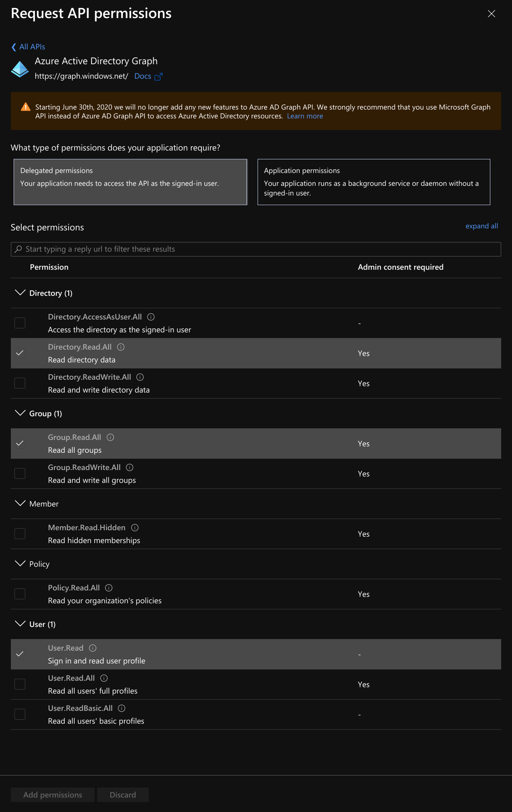The image size is (512, 812).
Task: Select the Delegated permissions option
Action: pos(130,182)
